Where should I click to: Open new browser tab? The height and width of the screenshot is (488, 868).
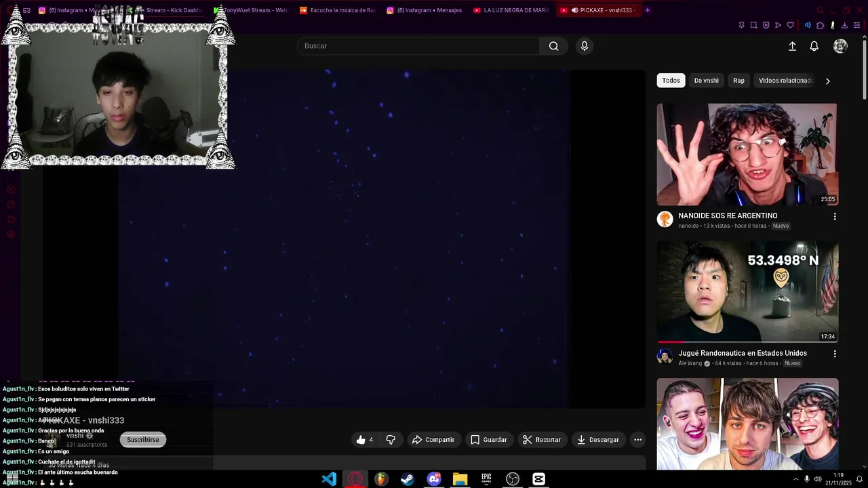(647, 10)
